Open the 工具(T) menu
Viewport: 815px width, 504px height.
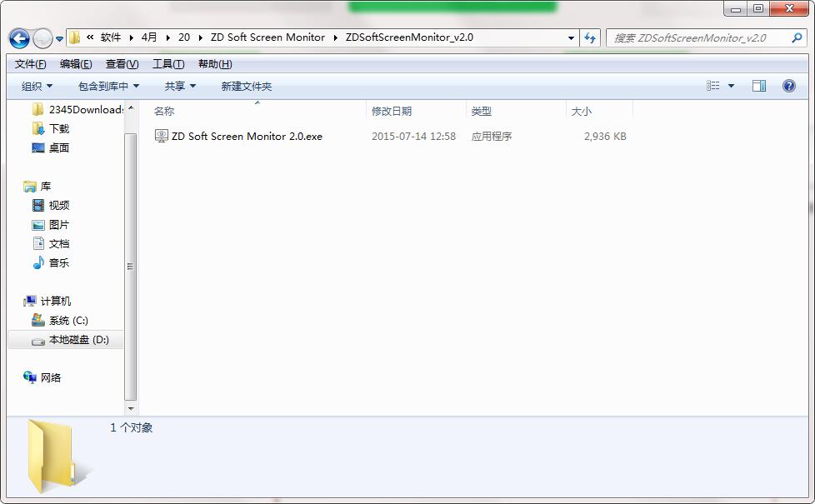[167, 64]
